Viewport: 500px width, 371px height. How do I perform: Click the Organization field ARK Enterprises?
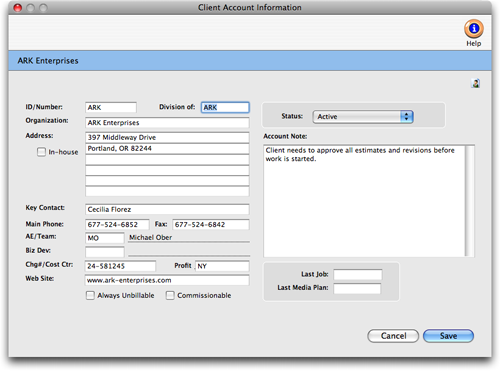pos(167,123)
